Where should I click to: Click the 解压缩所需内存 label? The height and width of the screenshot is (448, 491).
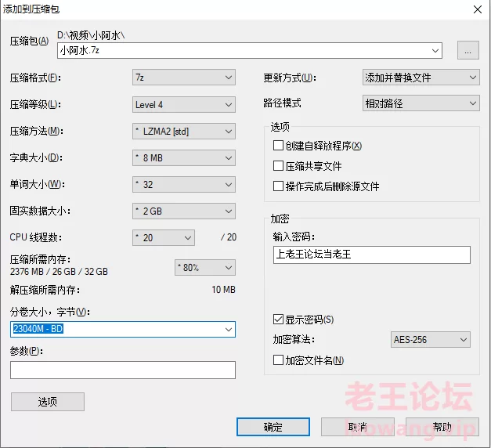tap(45, 290)
